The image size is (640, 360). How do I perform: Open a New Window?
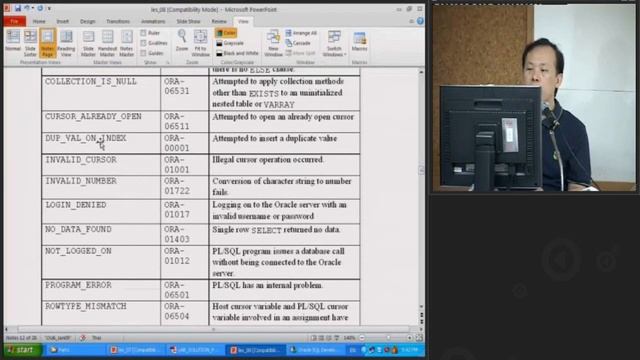point(273,42)
